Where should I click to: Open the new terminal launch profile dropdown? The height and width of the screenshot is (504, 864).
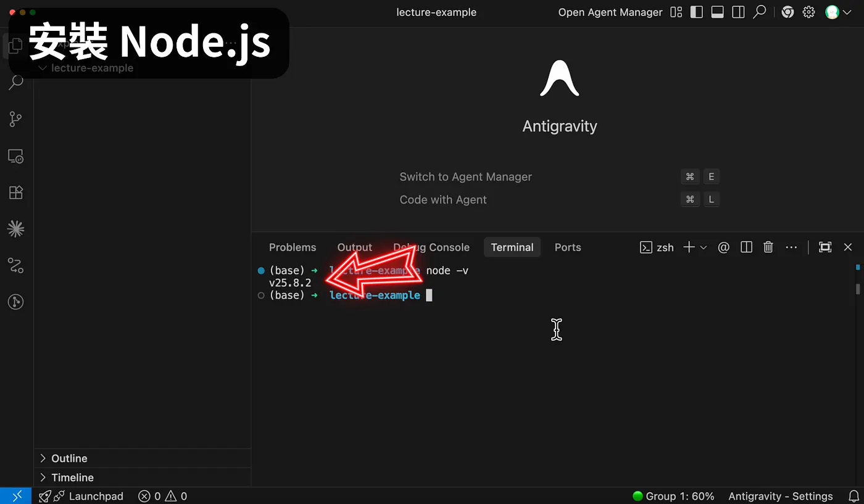[704, 247]
